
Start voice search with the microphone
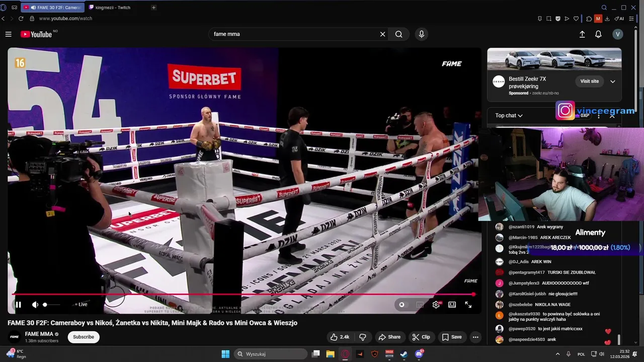tap(422, 34)
